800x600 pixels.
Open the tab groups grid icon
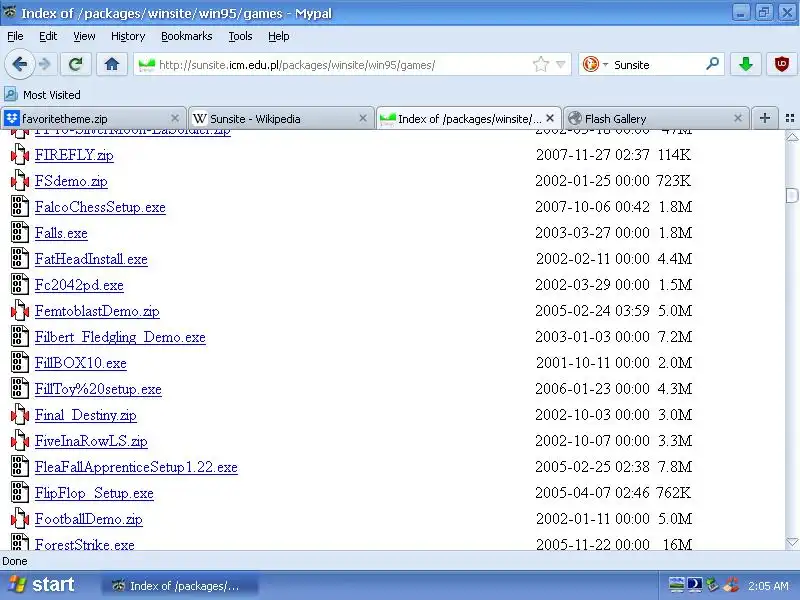coord(790,118)
